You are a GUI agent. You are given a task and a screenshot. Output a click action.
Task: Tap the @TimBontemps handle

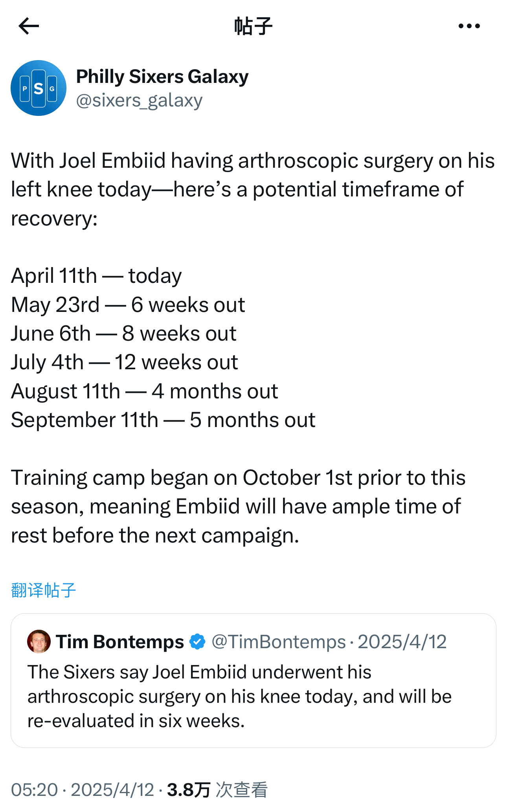[278, 642]
